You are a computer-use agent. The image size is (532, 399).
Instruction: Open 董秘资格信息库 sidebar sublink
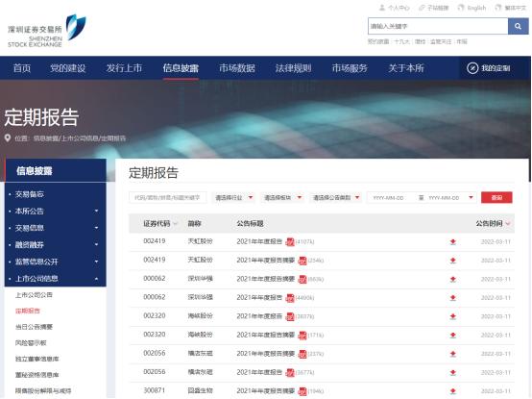tap(37, 375)
